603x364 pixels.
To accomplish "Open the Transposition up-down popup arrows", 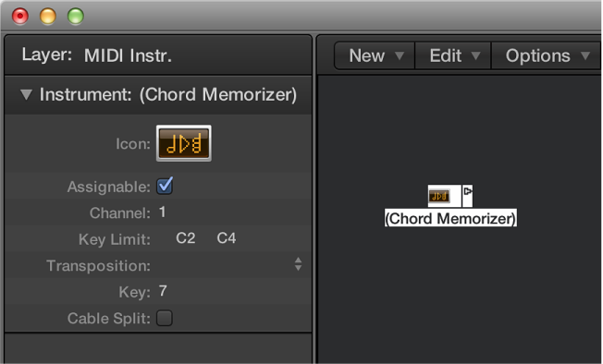I will tap(298, 264).
